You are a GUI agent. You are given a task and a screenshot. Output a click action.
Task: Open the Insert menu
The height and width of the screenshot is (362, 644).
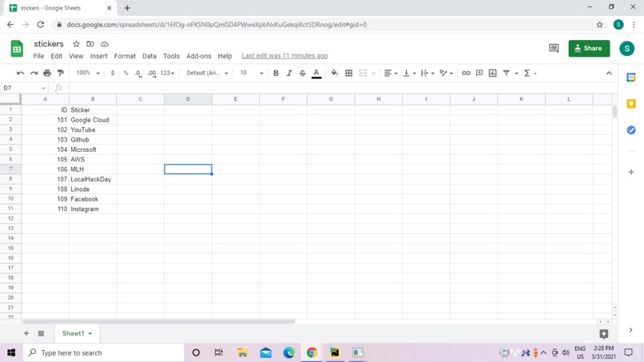pos(98,56)
